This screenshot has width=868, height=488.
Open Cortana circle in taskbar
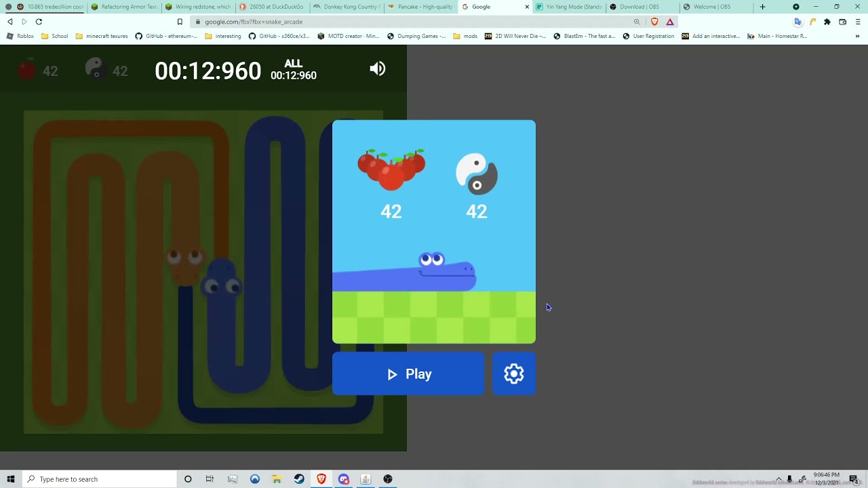point(188,479)
